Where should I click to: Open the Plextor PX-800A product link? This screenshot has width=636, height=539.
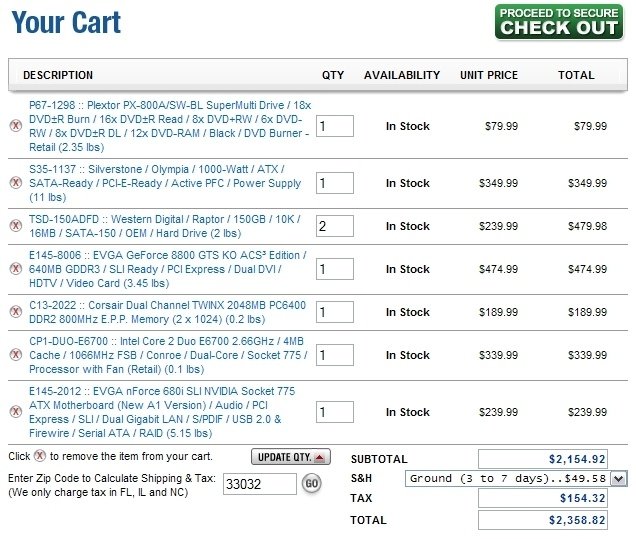tap(160, 105)
